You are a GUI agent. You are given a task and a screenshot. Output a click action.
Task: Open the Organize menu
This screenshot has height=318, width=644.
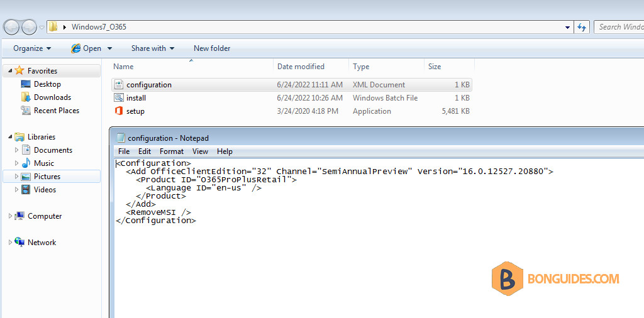pos(32,48)
